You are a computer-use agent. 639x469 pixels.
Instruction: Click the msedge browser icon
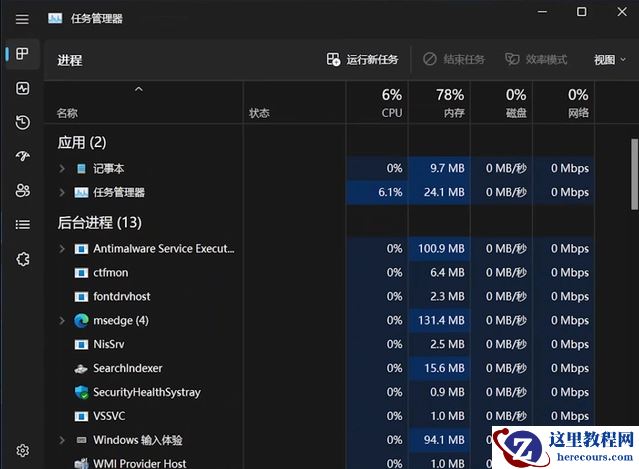(81, 321)
